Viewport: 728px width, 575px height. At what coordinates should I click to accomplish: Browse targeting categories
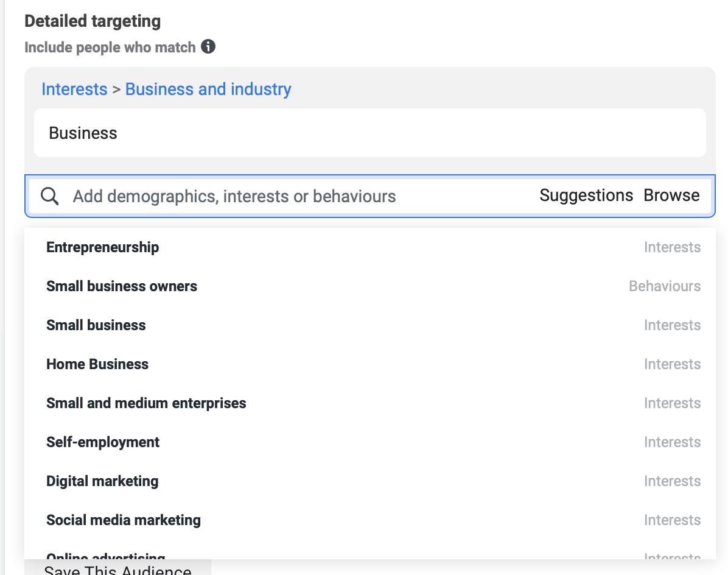[x=671, y=196]
